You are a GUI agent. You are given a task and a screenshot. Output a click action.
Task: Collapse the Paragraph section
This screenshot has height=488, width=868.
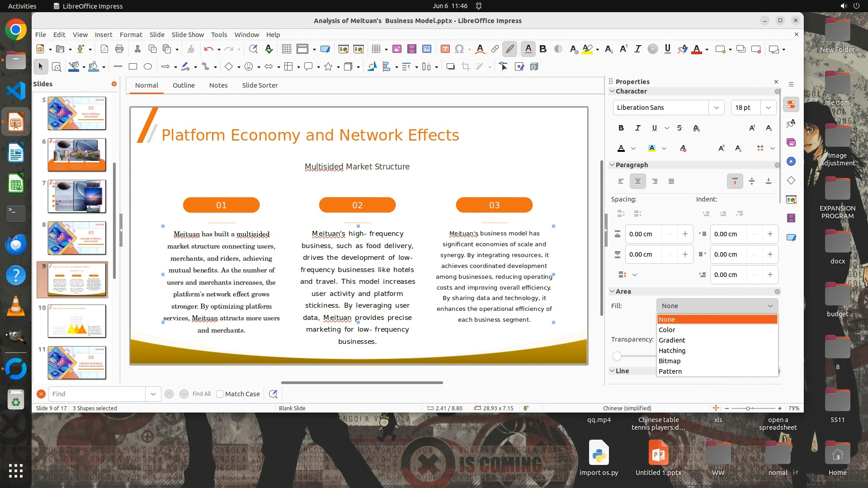coord(613,165)
